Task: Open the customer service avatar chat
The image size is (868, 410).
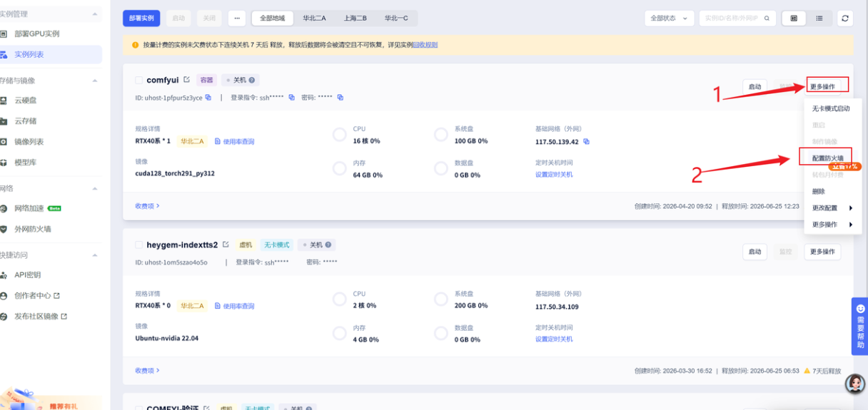Action: (854, 384)
